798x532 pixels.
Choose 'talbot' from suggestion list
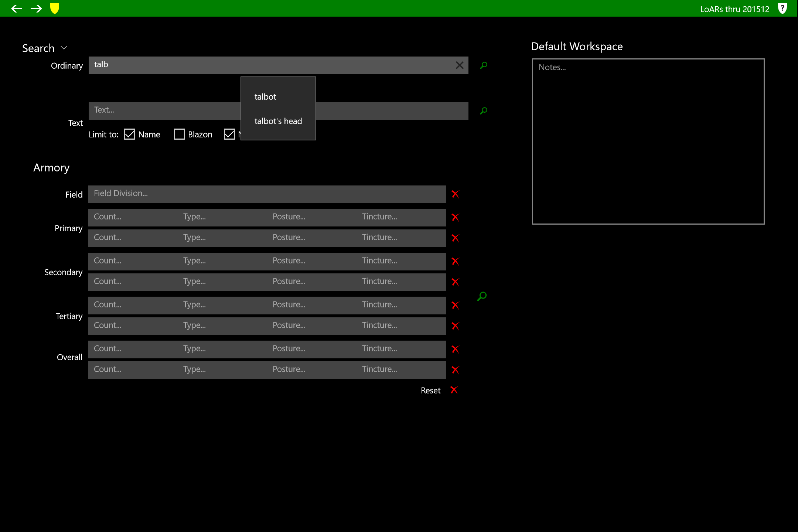coord(265,97)
